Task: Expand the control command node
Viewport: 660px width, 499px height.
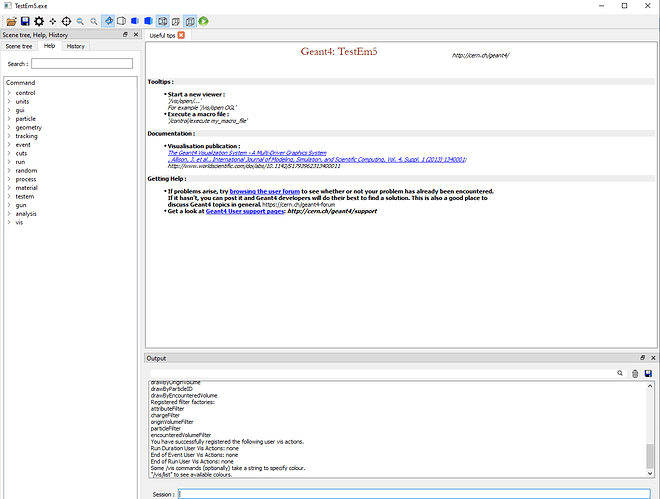Action: tap(9, 93)
